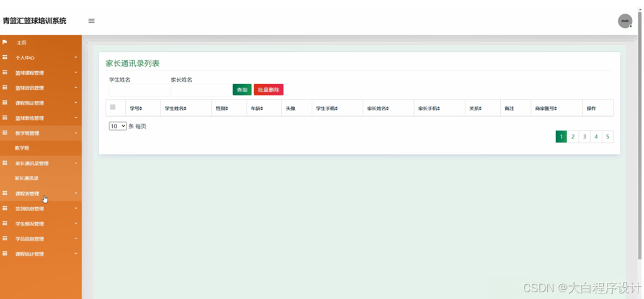
Task: Click the grid icon beside 学员信息管理
Action: coord(5,238)
